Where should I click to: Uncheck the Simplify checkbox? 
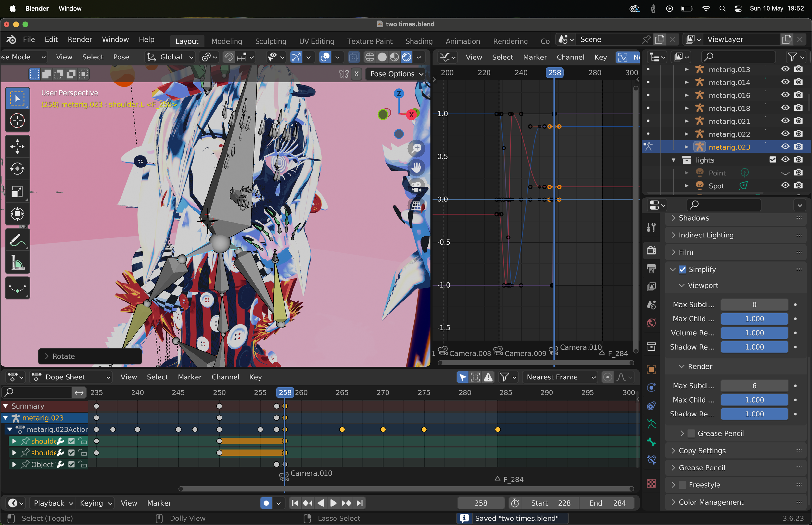pos(682,270)
